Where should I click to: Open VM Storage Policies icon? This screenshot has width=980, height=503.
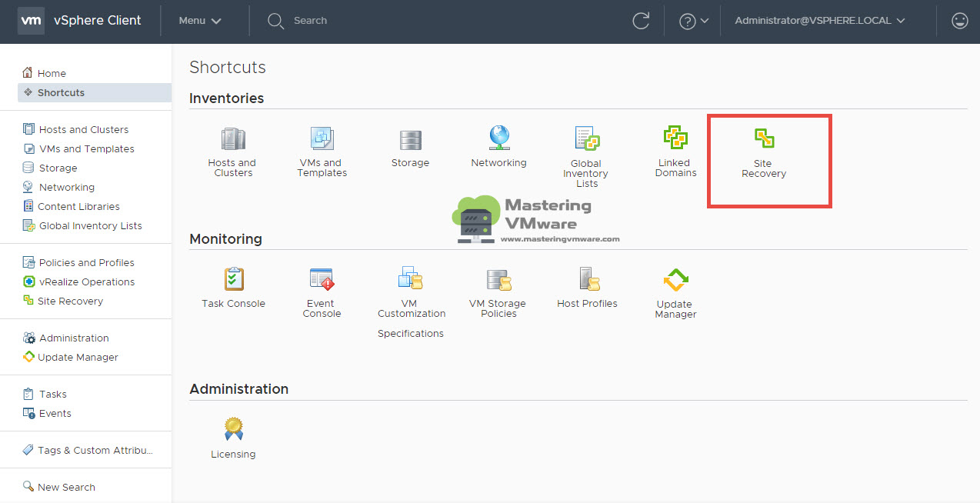point(498,279)
